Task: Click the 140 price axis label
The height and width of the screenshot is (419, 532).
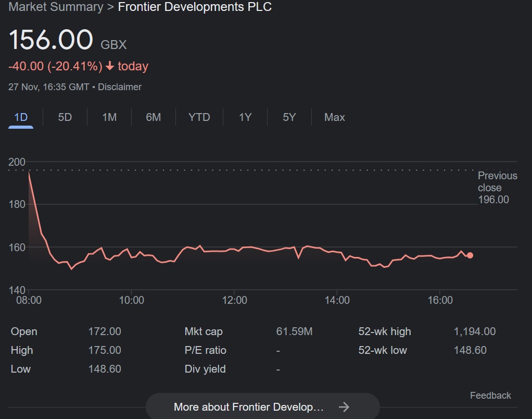Action: pyautogui.click(x=17, y=290)
